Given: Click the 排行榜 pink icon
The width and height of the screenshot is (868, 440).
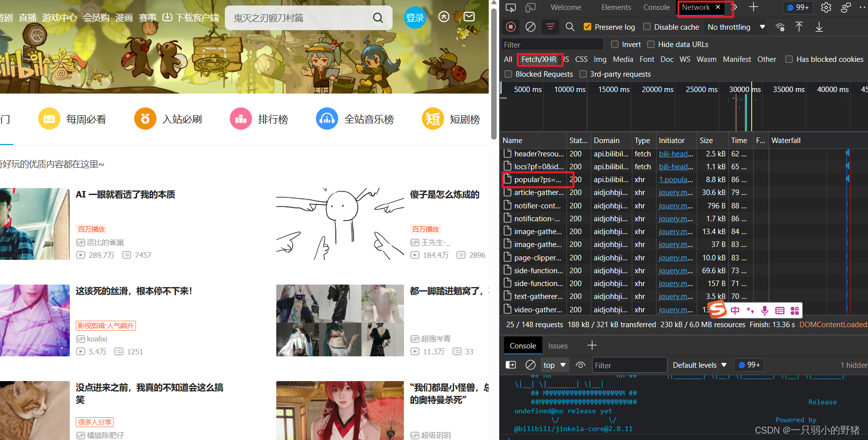Looking at the screenshot, I should pyautogui.click(x=241, y=119).
